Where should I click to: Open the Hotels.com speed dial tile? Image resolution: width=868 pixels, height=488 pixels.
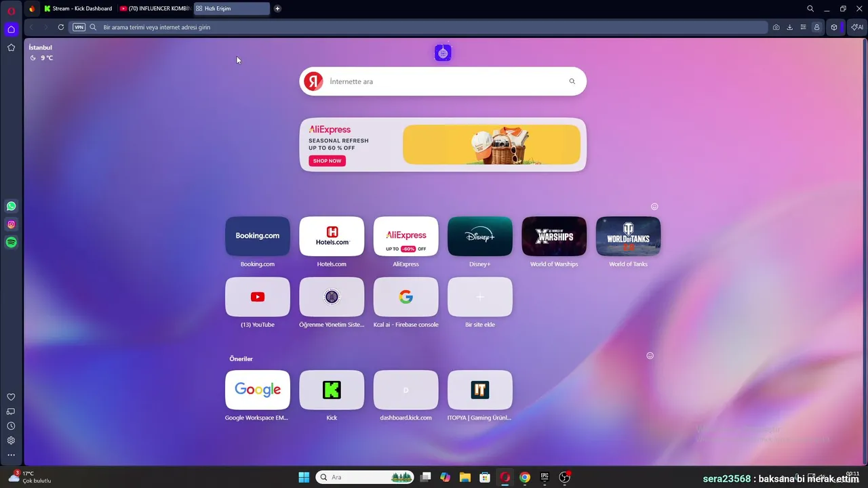[x=332, y=236]
